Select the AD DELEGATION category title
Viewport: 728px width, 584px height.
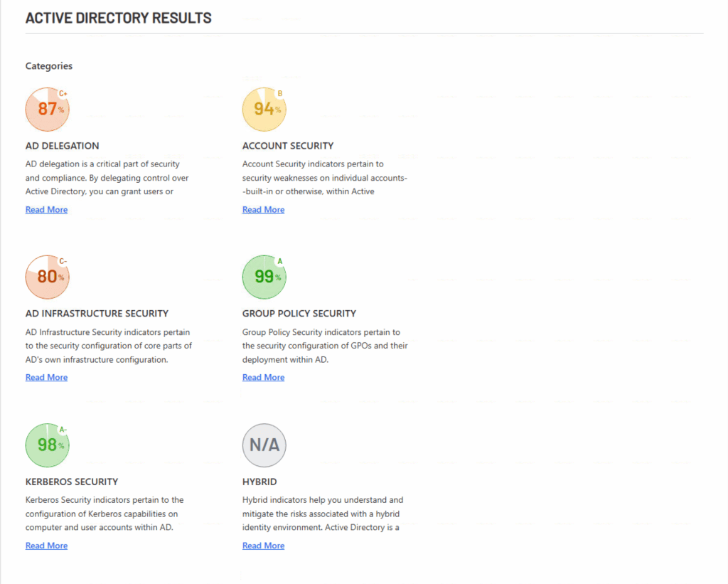[62, 146]
